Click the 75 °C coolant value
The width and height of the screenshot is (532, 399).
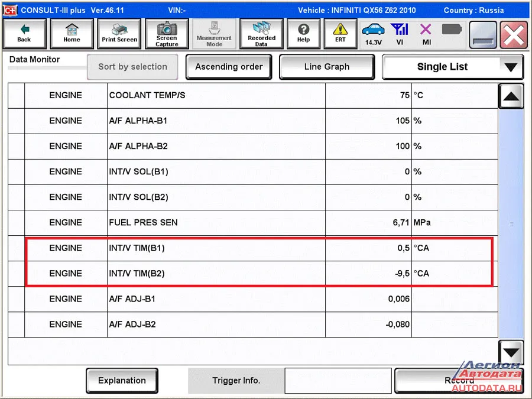[405, 95]
